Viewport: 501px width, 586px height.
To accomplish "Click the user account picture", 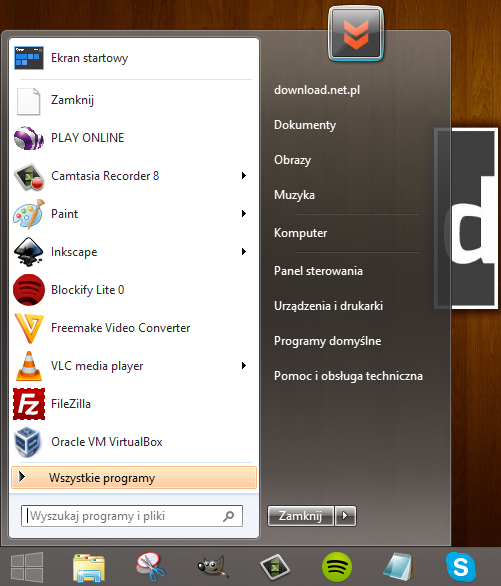I will coord(356,34).
